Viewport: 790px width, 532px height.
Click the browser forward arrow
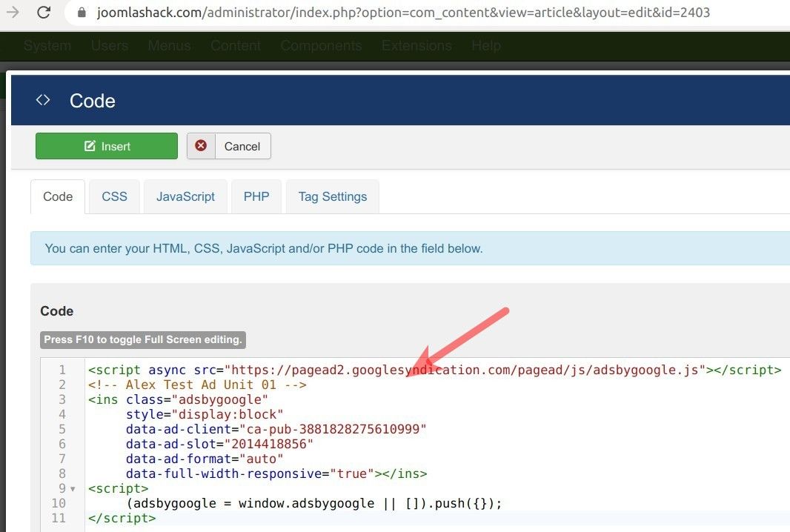[x=13, y=12]
